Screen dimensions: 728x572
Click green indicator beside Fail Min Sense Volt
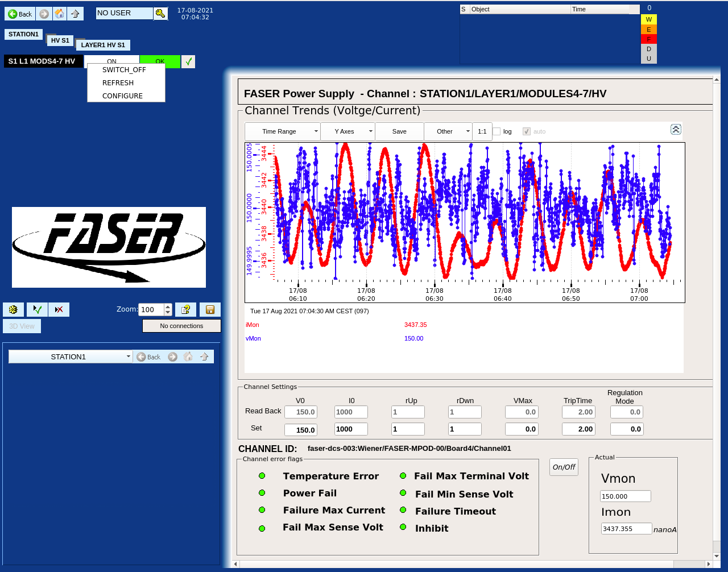pos(403,493)
